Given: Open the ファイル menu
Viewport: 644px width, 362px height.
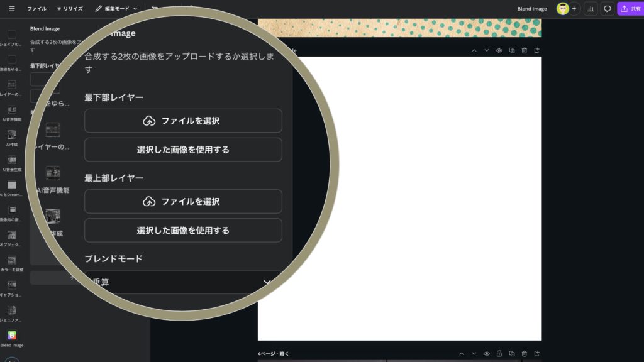Looking at the screenshot, I should tap(36, 9).
